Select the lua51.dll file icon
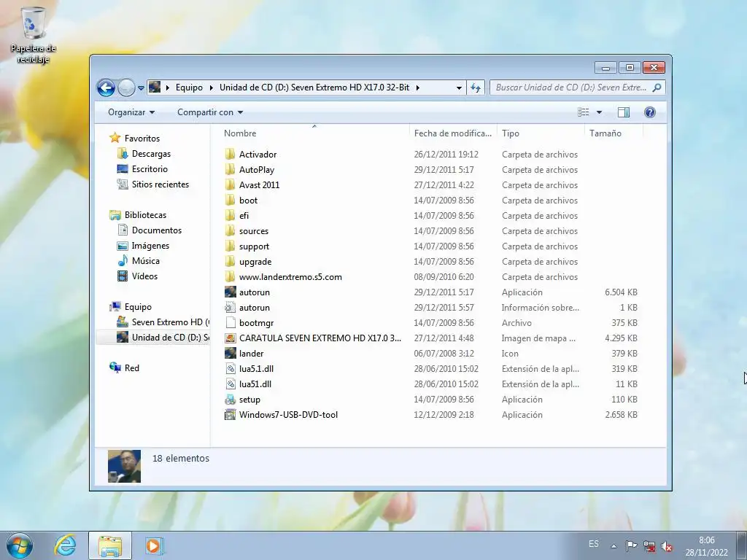This screenshot has width=747, height=560. click(x=230, y=384)
